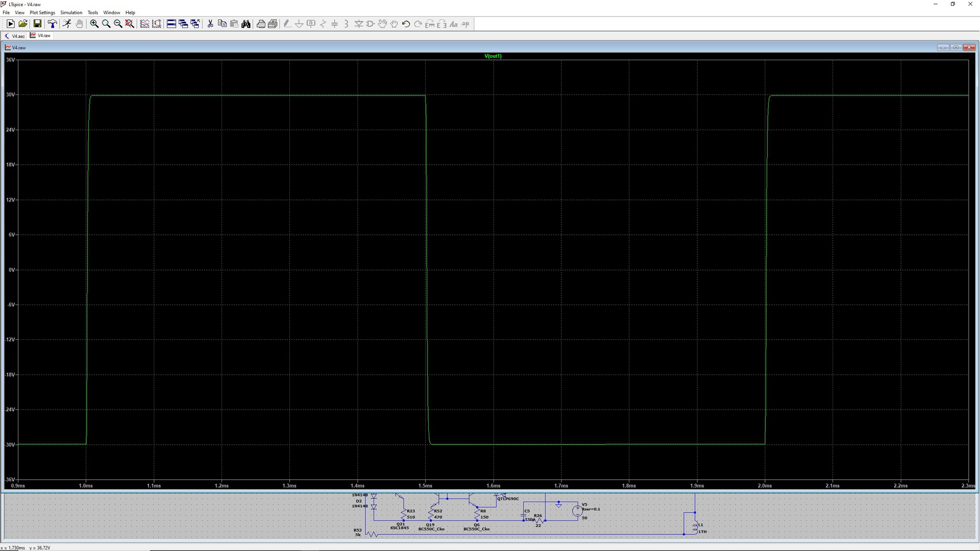This screenshot has width=980, height=551.
Task: Click the Cut scissors icon
Action: tap(210, 24)
